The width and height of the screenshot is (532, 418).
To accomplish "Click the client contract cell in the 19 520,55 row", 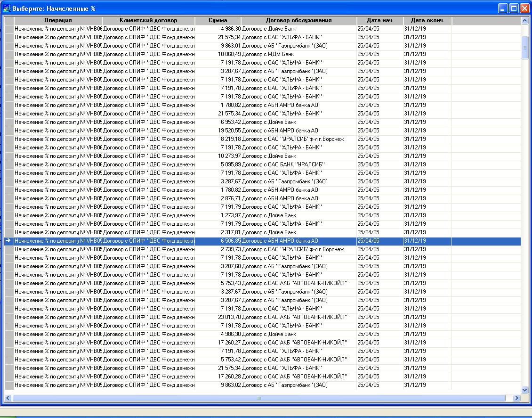I will 149,131.
